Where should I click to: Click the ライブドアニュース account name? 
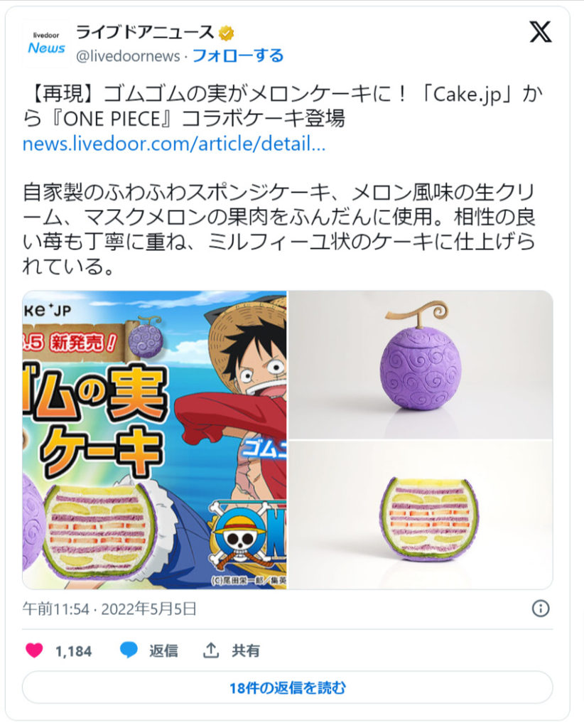[x=144, y=33]
